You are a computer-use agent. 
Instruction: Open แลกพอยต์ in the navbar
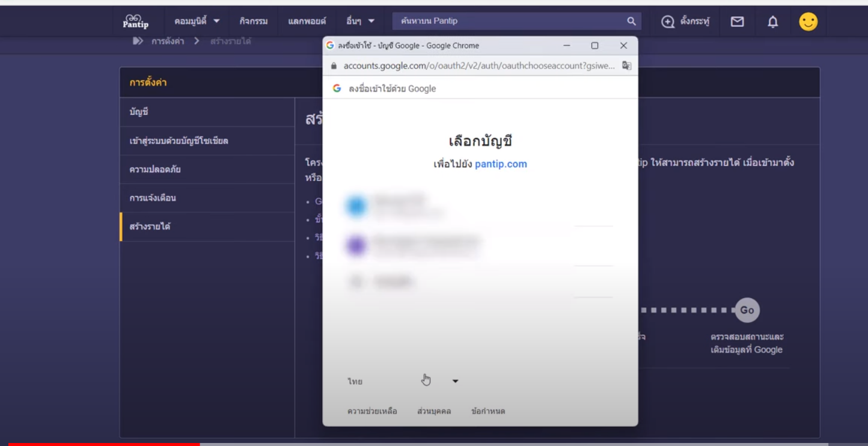click(307, 21)
